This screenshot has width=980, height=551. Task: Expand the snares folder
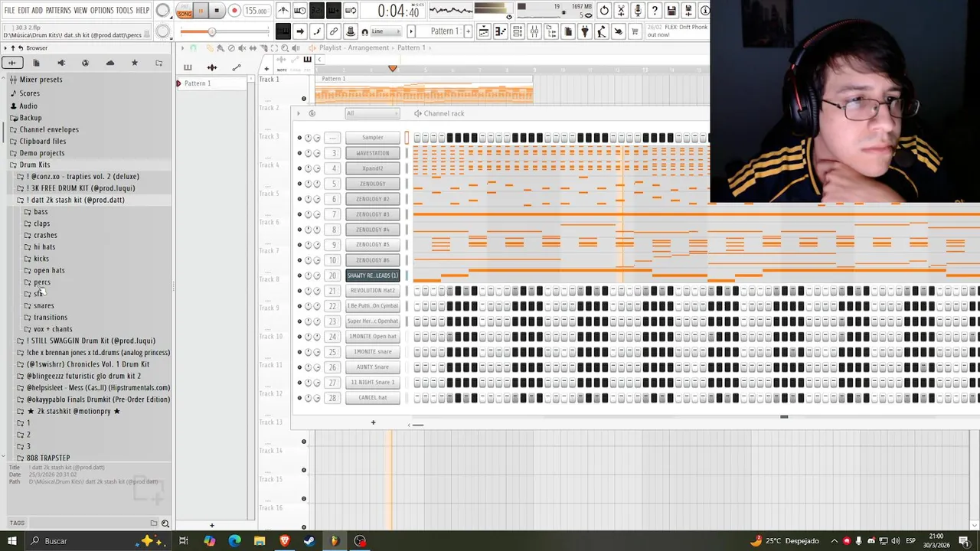[43, 306]
